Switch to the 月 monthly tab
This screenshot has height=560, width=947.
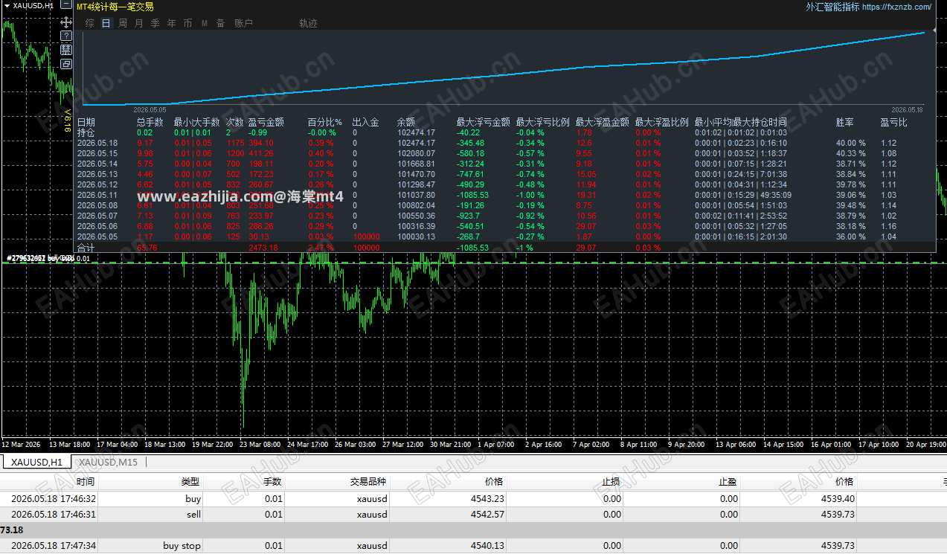(x=138, y=23)
